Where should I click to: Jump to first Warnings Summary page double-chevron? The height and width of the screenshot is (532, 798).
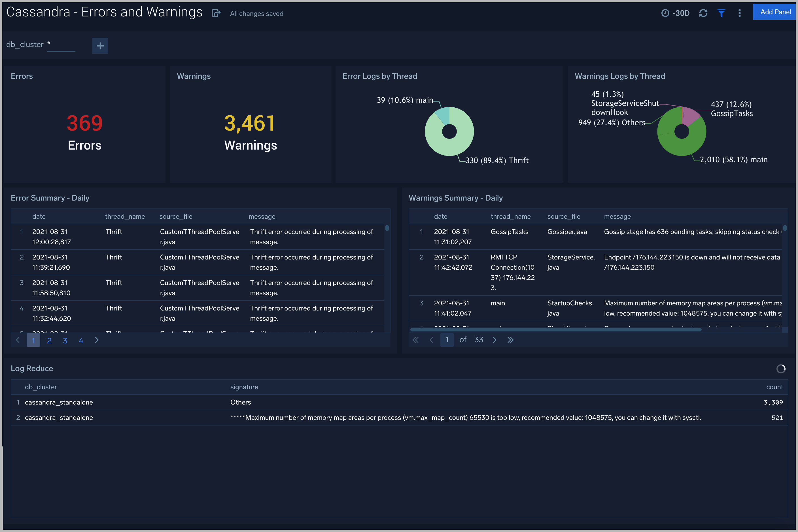pyautogui.click(x=415, y=340)
